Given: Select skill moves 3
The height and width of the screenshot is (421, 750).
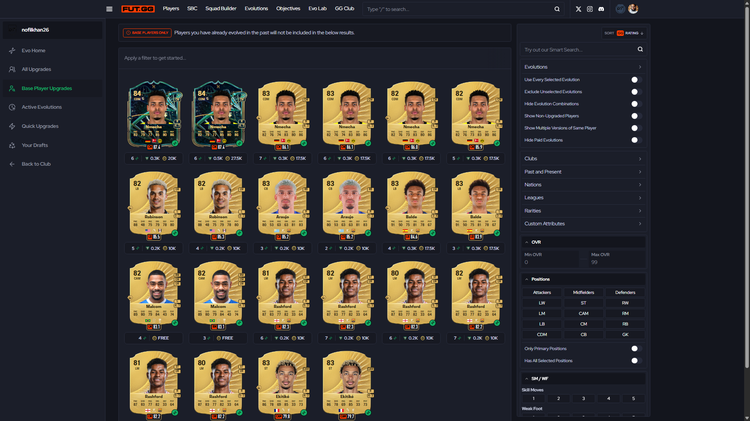Looking at the screenshot, I should (x=584, y=398).
